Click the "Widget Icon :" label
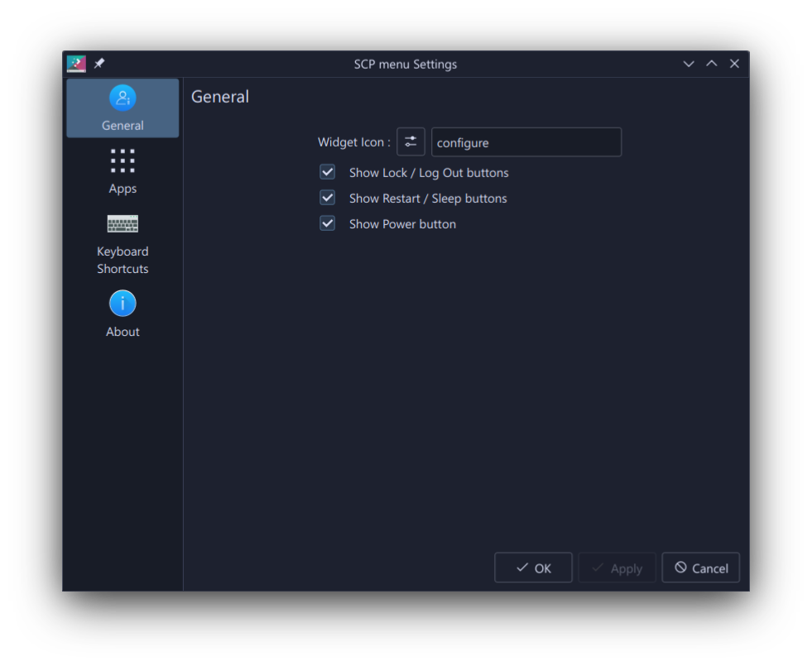 point(354,142)
